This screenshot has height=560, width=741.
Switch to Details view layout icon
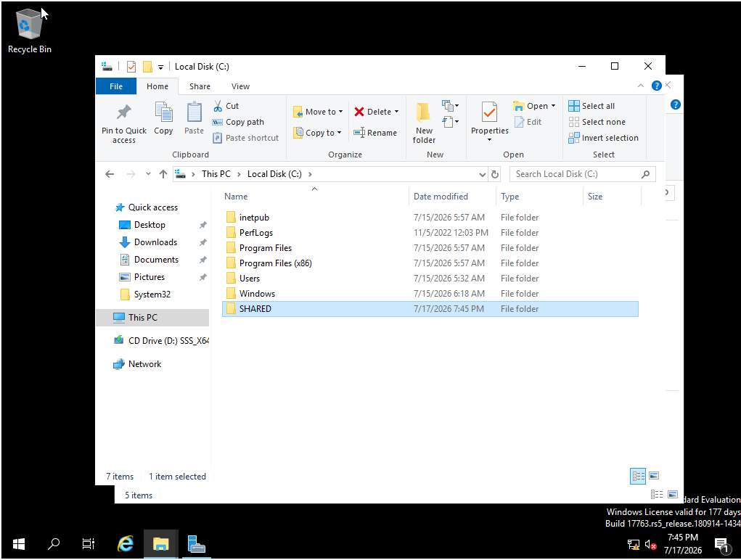[638, 476]
